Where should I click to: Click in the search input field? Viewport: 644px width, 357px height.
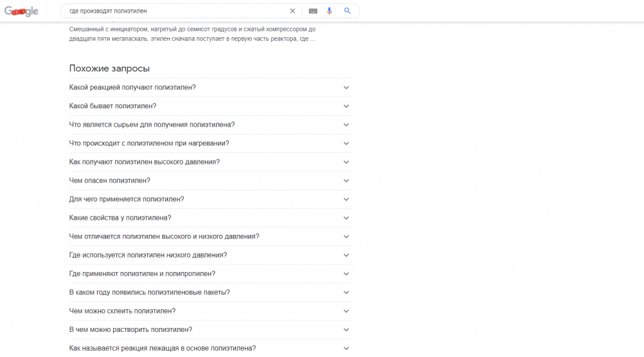pos(177,11)
